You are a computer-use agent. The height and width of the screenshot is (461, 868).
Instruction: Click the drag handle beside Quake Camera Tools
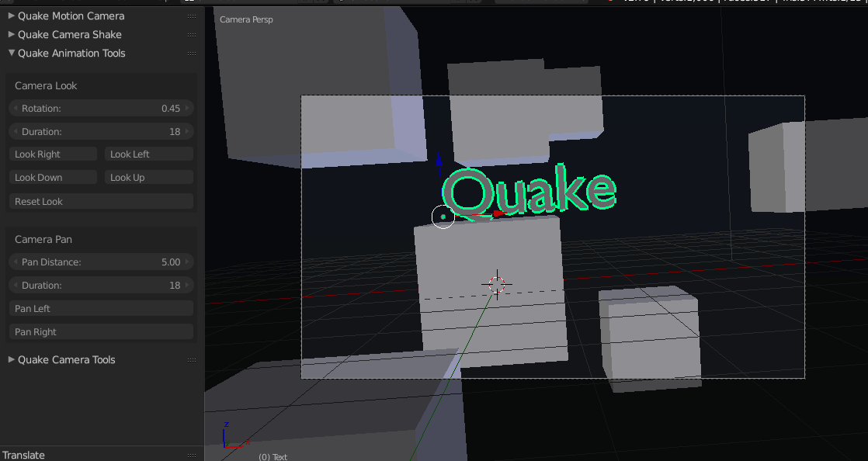pos(191,359)
